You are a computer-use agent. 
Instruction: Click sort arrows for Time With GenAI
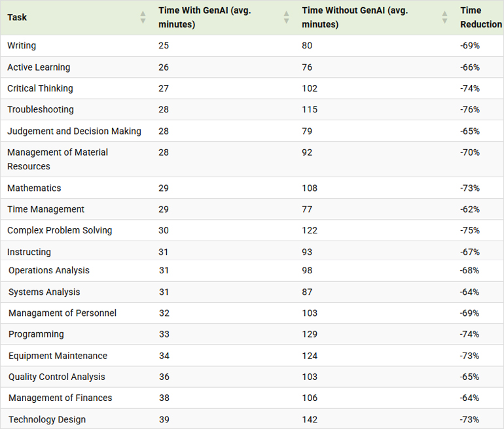[286, 18]
